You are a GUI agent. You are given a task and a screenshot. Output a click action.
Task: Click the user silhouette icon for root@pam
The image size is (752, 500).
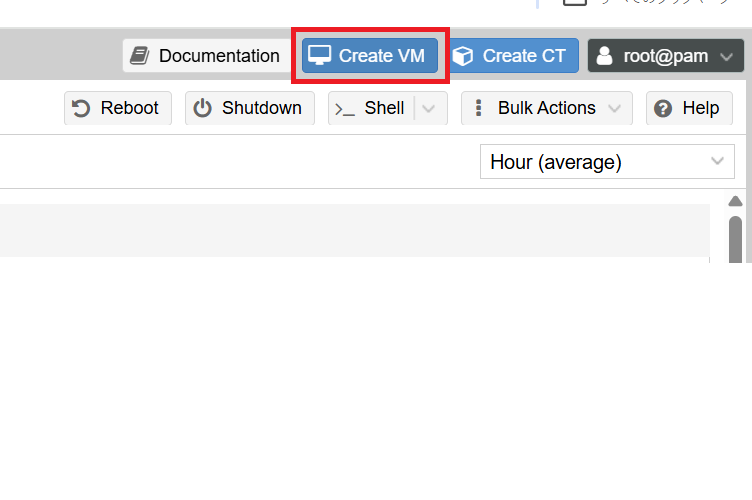point(604,56)
